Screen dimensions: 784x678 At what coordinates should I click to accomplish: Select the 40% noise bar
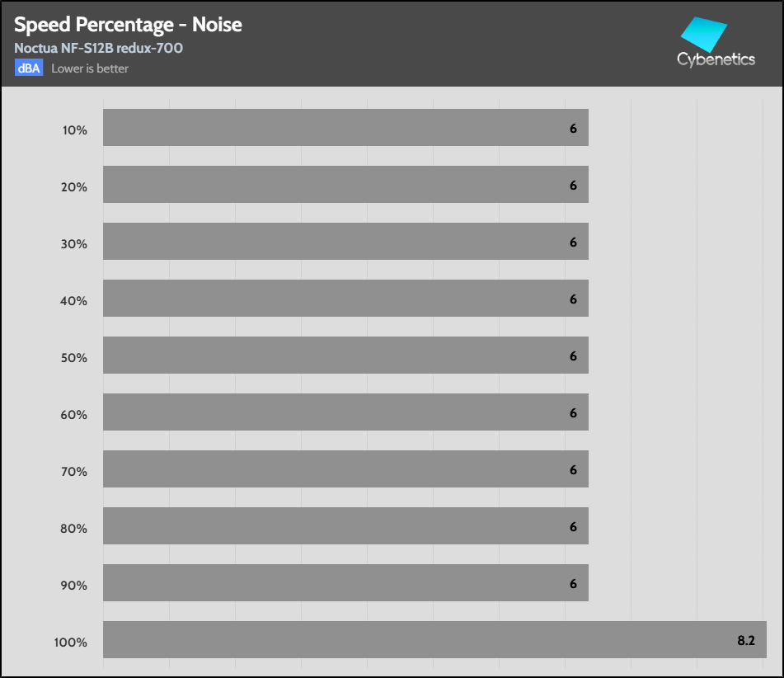(x=345, y=299)
